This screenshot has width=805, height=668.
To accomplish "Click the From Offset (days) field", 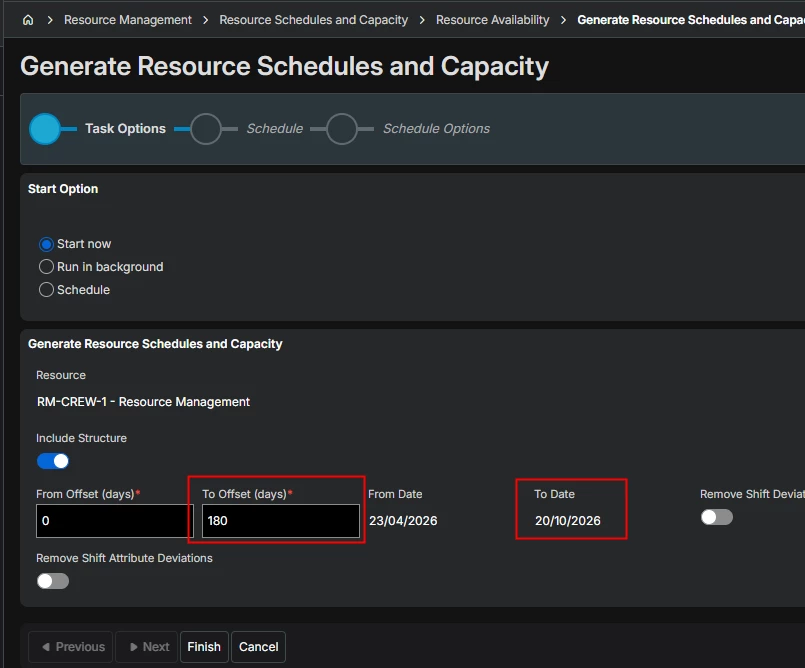I will tap(114, 521).
